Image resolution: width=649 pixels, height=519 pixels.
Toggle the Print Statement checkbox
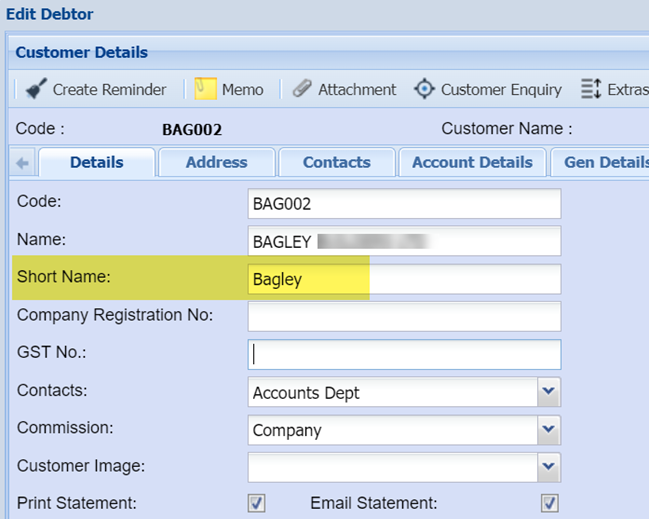[x=256, y=503]
